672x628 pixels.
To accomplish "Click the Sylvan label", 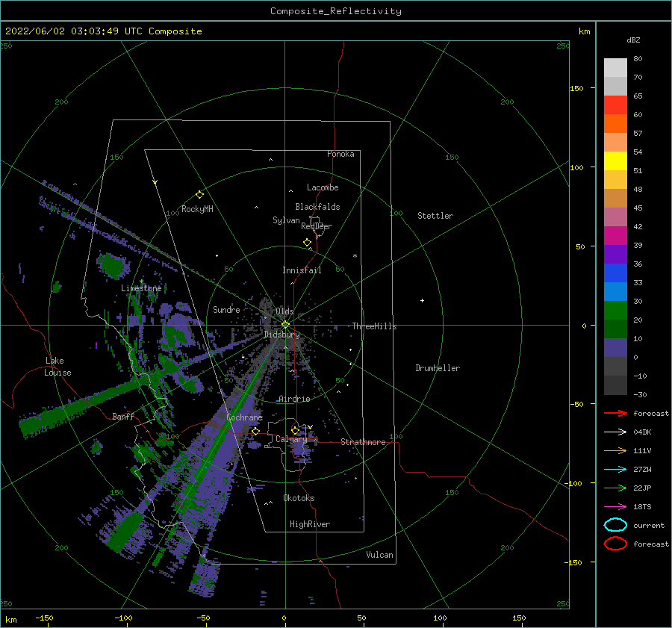I will (286, 220).
